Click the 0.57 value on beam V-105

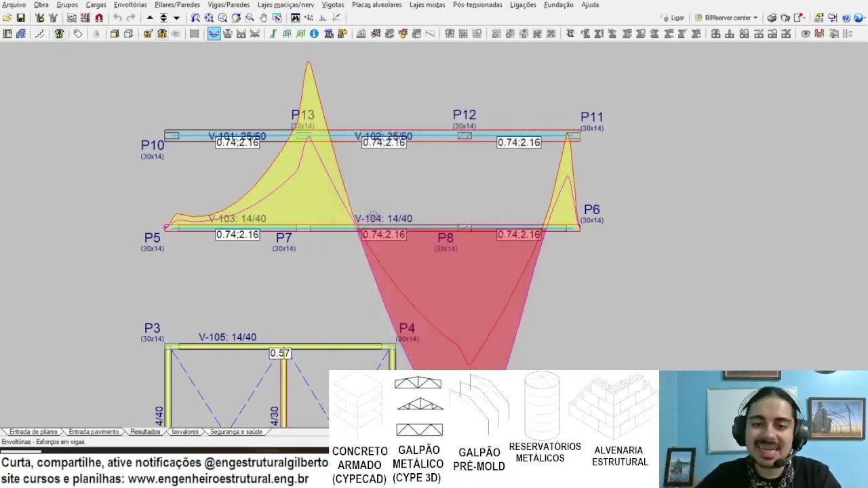(280, 353)
